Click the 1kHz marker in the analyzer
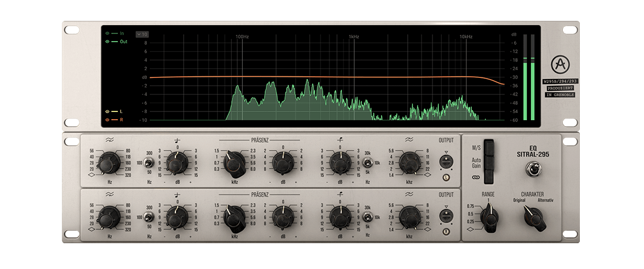This screenshot has height=269, width=644. point(354,37)
